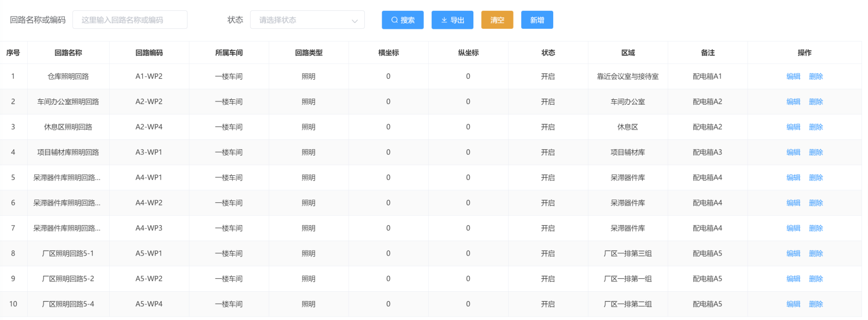Select the truncated 呆滞器件库照明回路 cell with A4-WP2

pyautogui.click(x=67, y=203)
